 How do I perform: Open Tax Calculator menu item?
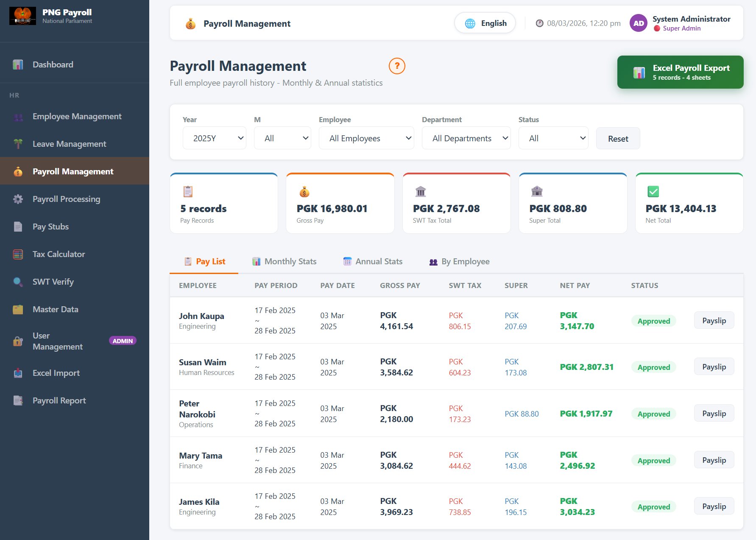click(75, 255)
